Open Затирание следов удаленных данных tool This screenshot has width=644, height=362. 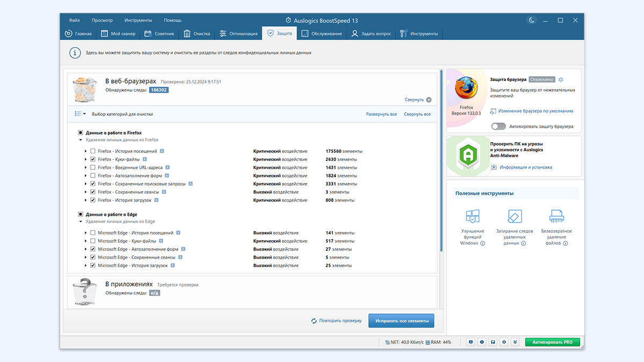(x=515, y=227)
